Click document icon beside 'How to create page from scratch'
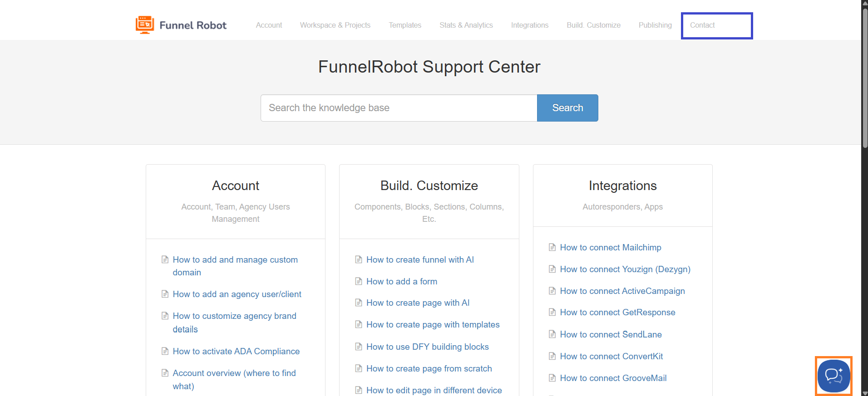The height and width of the screenshot is (396, 868). (x=359, y=368)
